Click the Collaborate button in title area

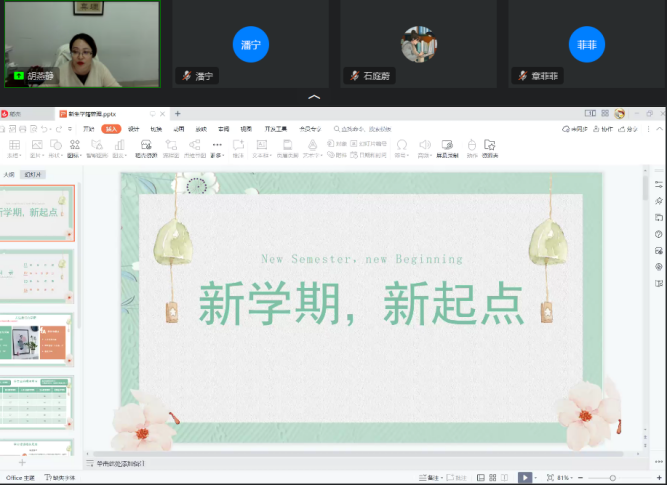click(606, 128)
